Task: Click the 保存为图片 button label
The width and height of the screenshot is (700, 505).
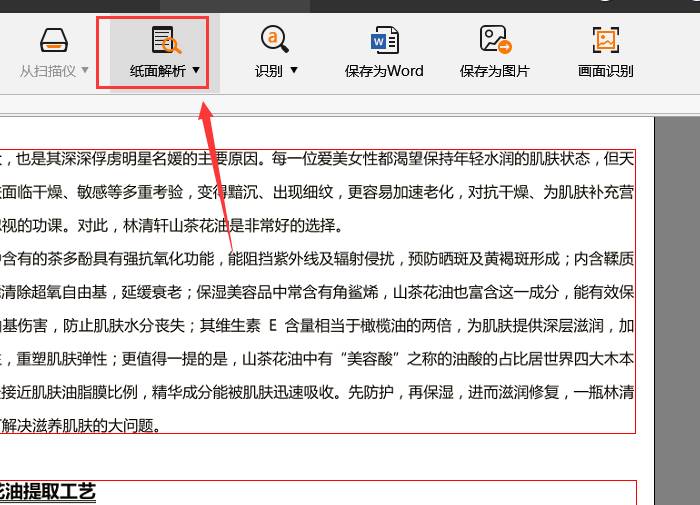Action: pyautogui.click(x=495, y=71)
